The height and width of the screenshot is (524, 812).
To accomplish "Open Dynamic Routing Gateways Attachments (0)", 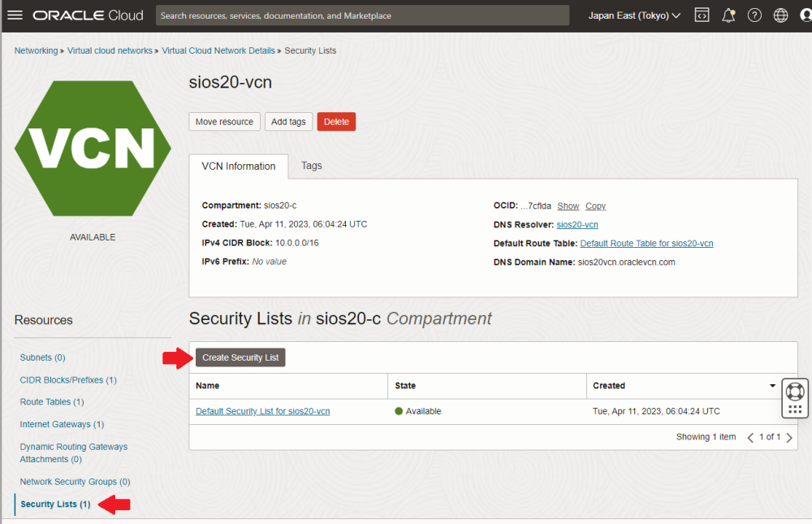I will click(74, 453).
